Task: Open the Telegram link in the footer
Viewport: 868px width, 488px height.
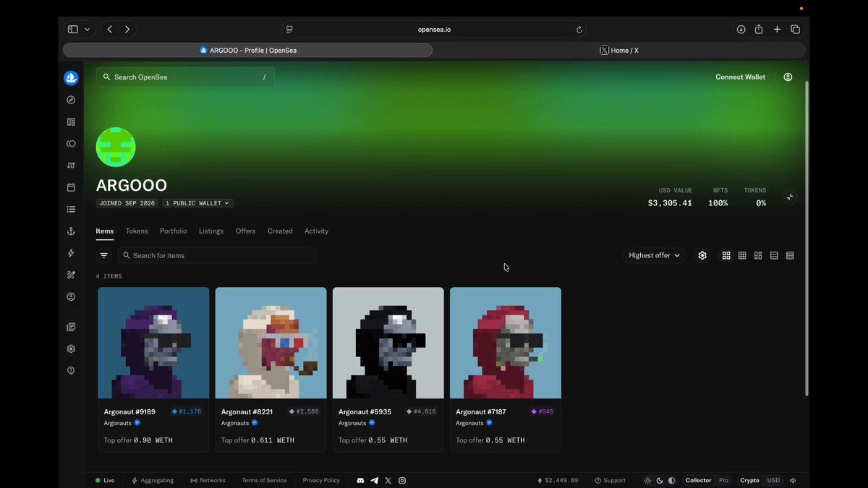Action: coord(374,480)
